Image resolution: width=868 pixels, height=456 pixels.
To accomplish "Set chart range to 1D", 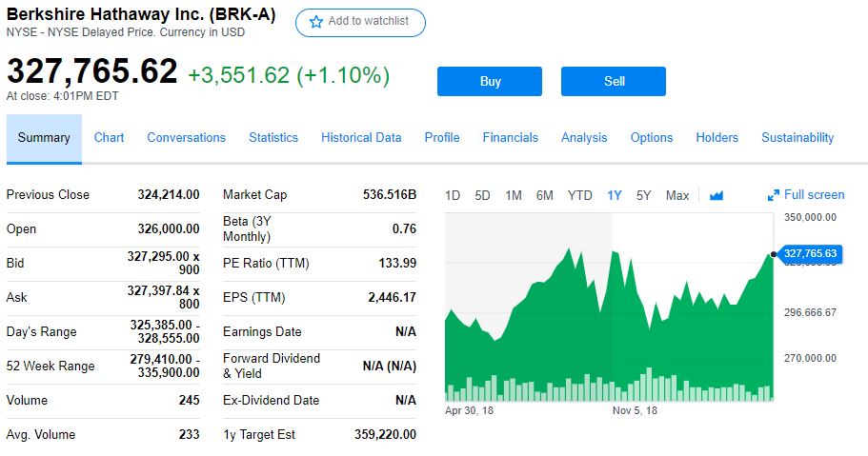I will click(453, 195).
